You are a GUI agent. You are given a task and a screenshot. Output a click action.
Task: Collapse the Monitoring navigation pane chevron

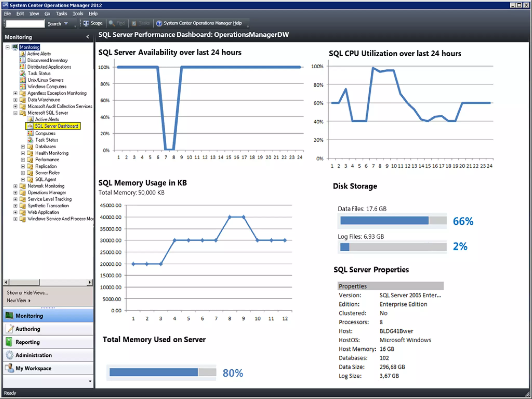88,37
